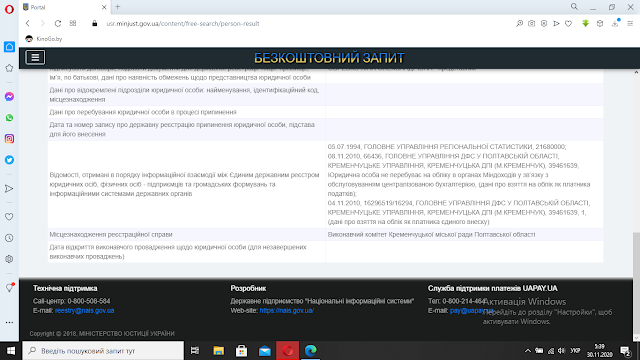Open a new tab with plus button
Image resolution: width=640 pixels, height=360 pixels.
point(118,7)
